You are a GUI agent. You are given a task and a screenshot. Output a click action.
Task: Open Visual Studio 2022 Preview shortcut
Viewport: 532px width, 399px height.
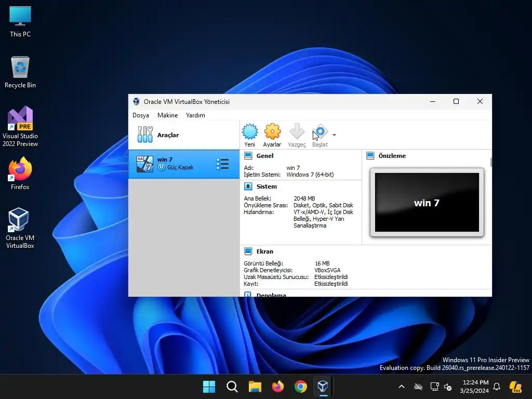click(20, 126)
